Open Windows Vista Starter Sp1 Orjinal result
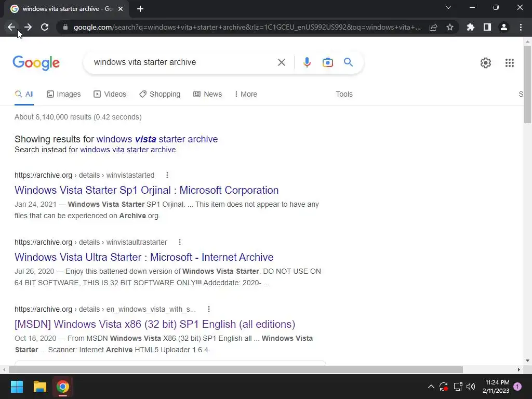532x399 pixels. click(147, 190)
